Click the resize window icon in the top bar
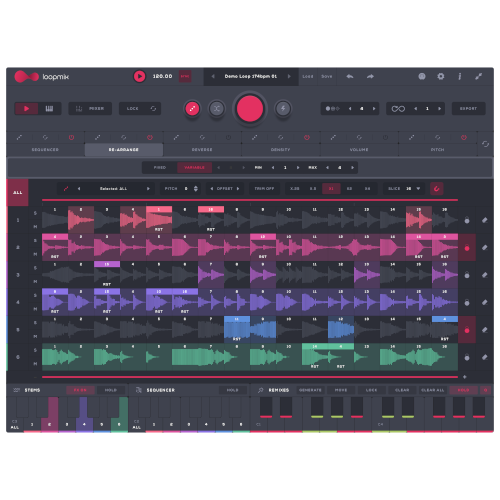 tap(479, 76)
